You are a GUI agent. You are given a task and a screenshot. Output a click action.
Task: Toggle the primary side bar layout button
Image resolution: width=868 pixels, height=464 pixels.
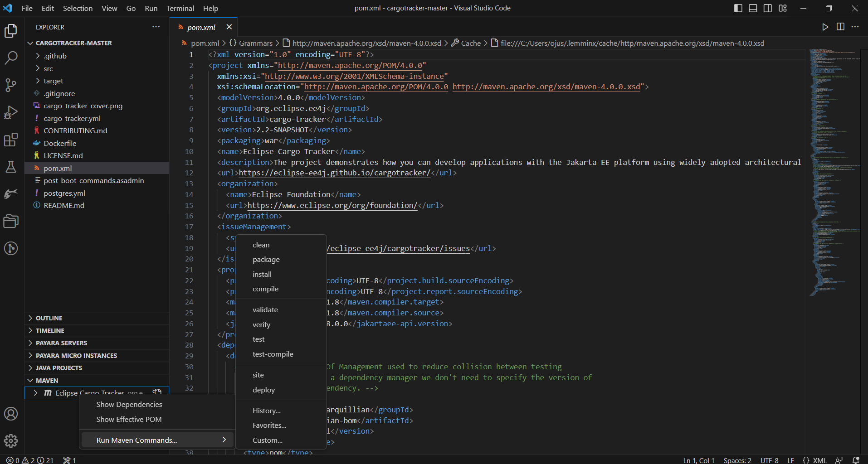[x=738, y=8]
